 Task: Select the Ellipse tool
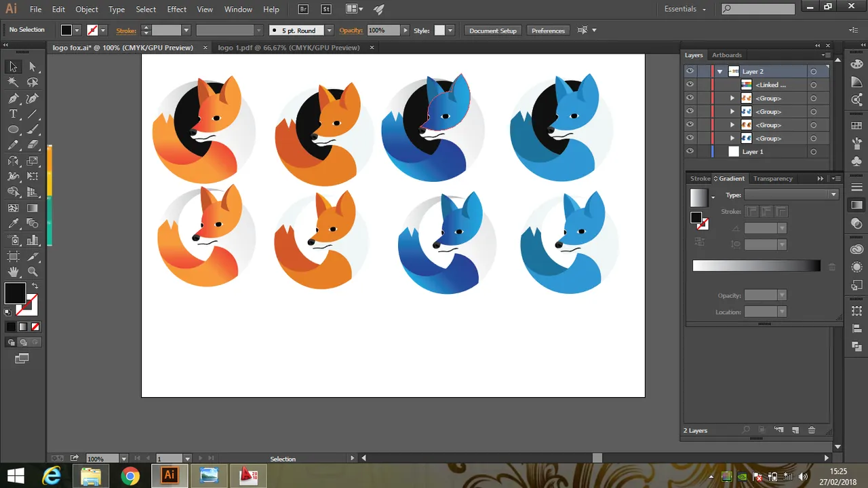tap(13, 130)
